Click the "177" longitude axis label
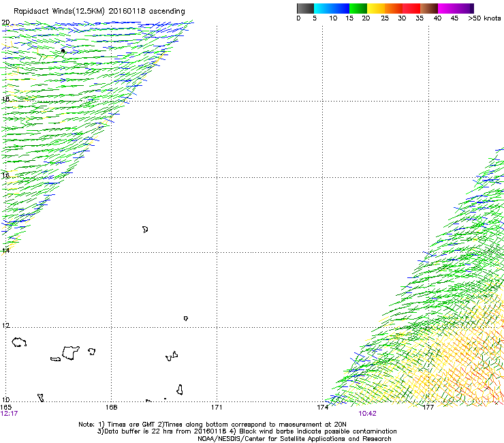 [428, 408]
